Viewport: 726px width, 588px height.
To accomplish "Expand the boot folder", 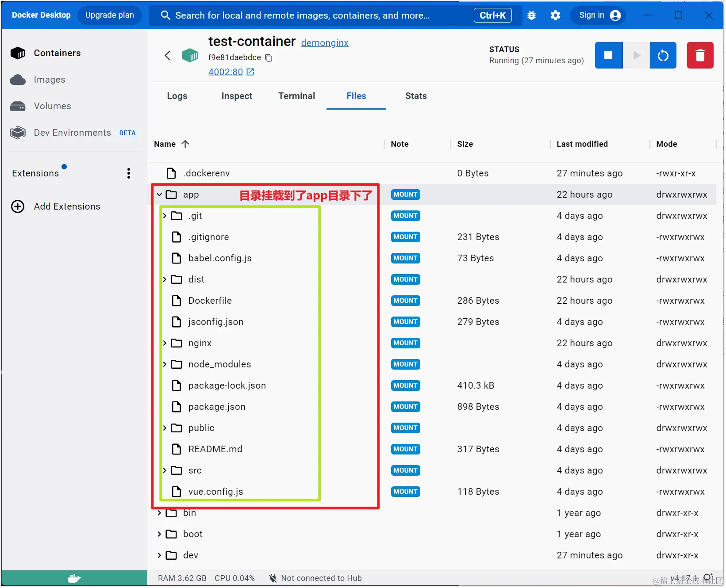I will tap(159, 534).
